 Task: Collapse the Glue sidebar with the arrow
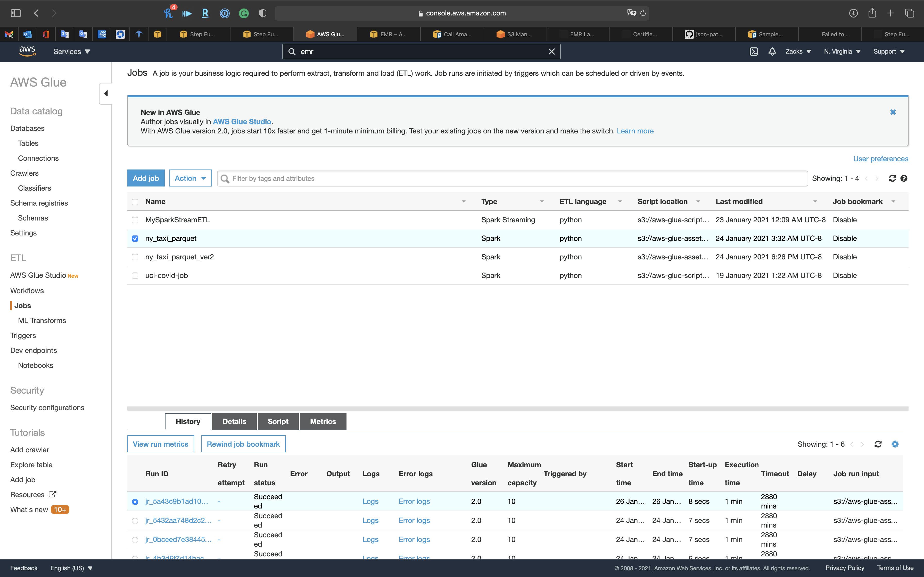tap(106, 94)
